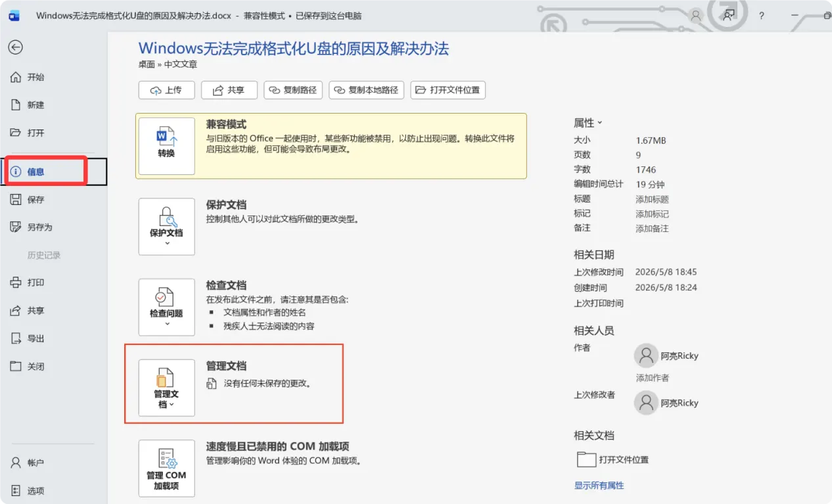Expand the 属性 dropdown header
This screenshot has width=832, height=504.
[588, 123]
